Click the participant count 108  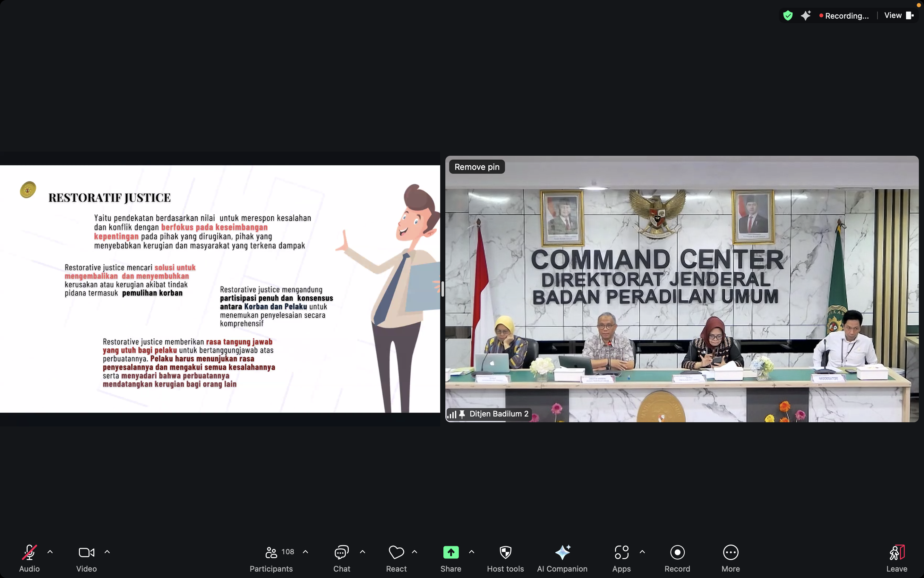pos(287,552)
